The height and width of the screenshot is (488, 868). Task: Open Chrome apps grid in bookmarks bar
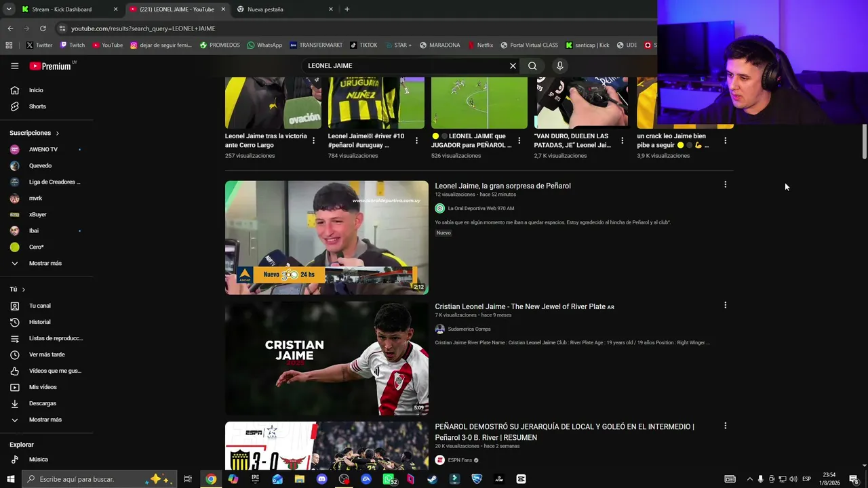(x=9, y=45)
